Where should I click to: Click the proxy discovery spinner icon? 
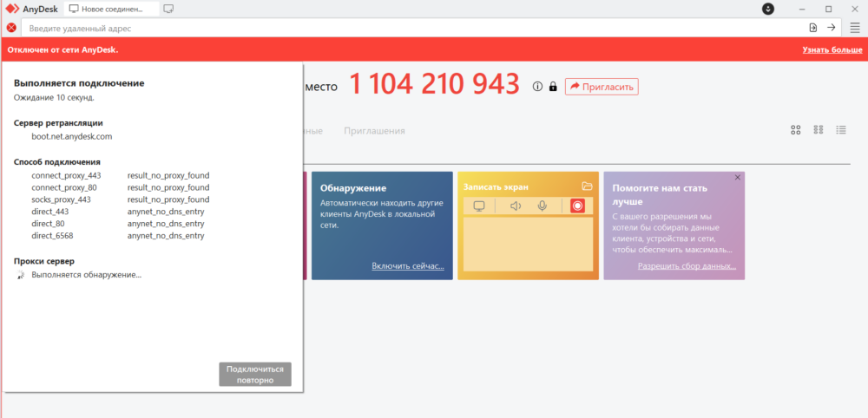click(x=21, y=275)
